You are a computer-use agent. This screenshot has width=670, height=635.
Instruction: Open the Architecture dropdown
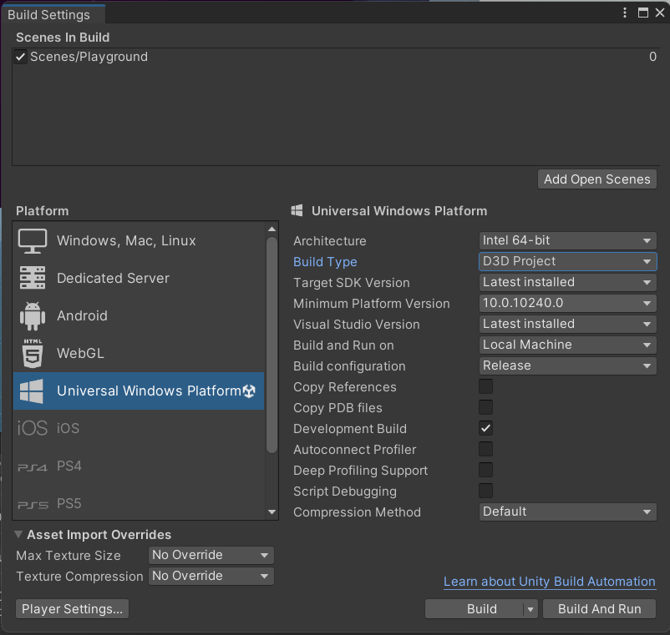tap(567, 240)
